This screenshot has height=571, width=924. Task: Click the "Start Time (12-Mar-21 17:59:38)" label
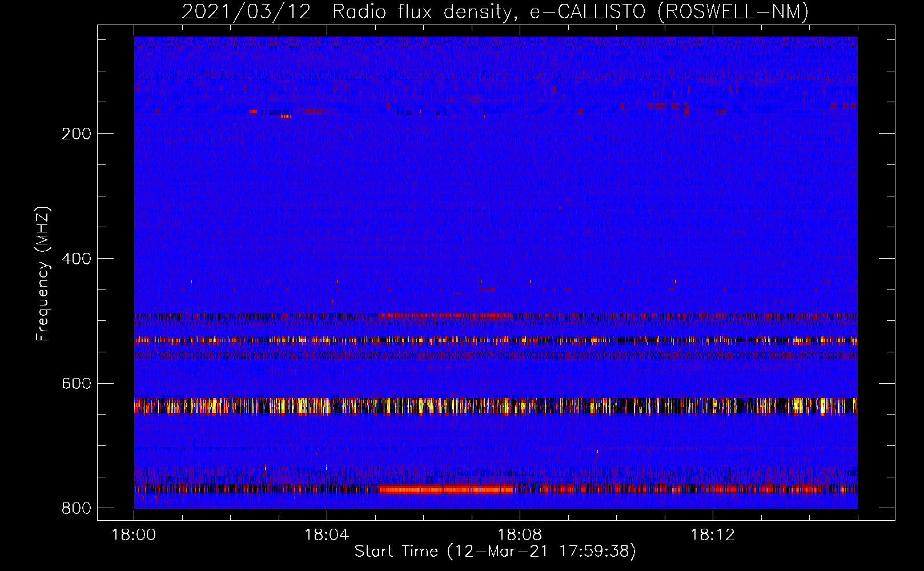(x=495, y=552)
